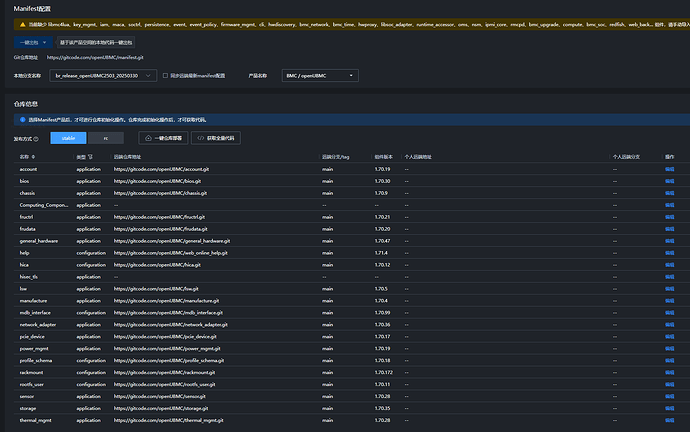The image size is (690, 432).
Task: Click the code icon on 获取全量代码
Action: pyautogui.click(x=200, y=138)
